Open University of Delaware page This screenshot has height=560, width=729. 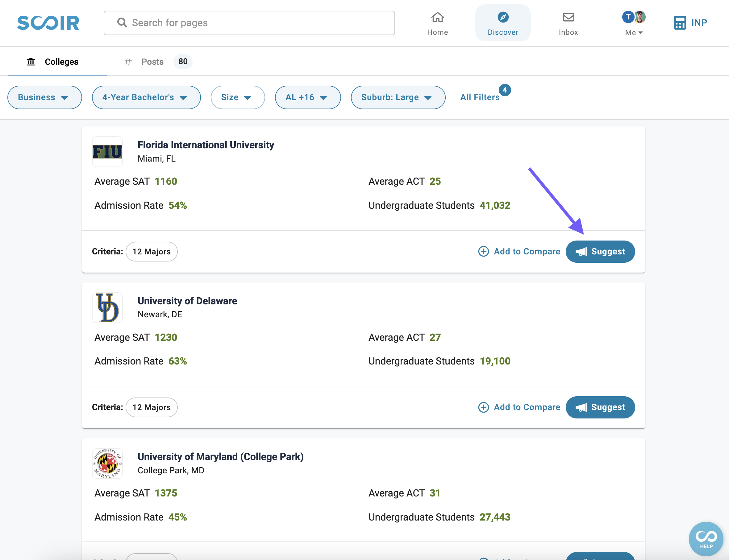coord(187,301)
